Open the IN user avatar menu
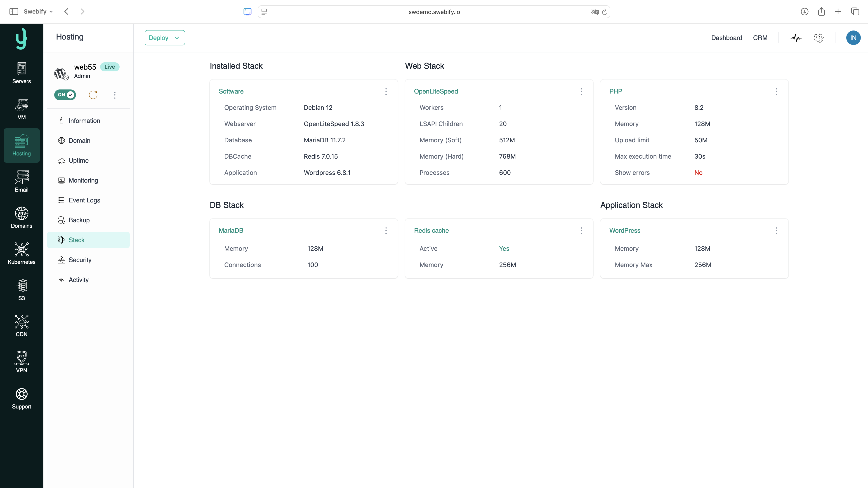Screen dimensions: 868x488 click(x=853, y=38)
